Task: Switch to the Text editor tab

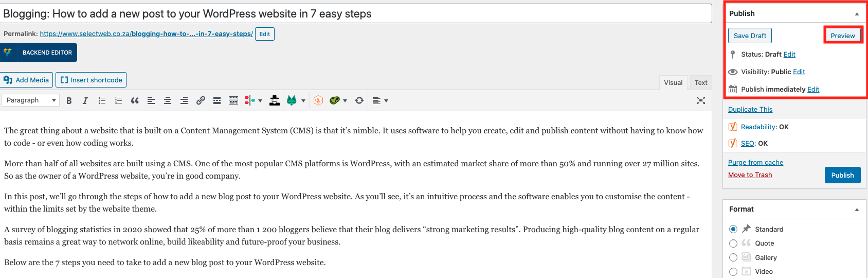Action: (x=701, y=82)
